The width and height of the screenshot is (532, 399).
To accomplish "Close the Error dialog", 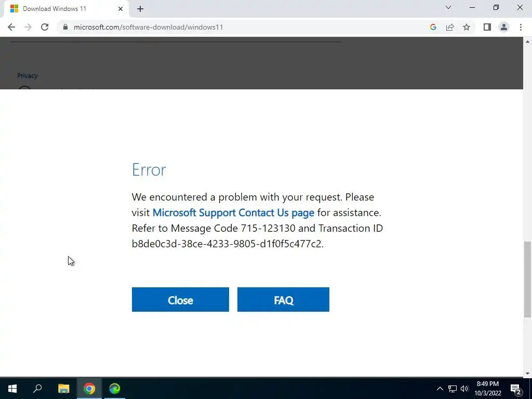I will click(x=180, y=300).
